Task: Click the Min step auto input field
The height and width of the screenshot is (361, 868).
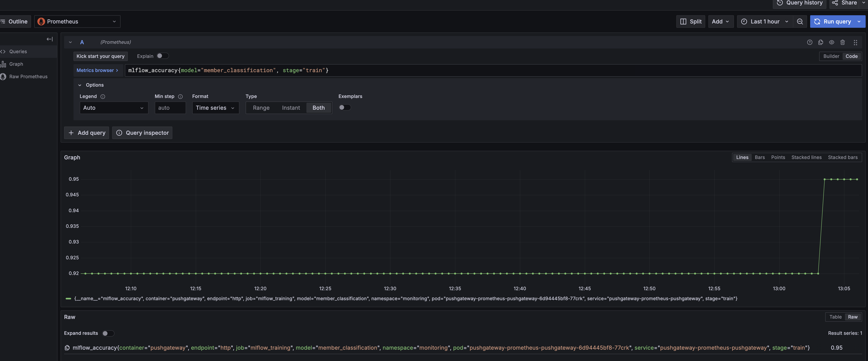Action: (170, 108)
